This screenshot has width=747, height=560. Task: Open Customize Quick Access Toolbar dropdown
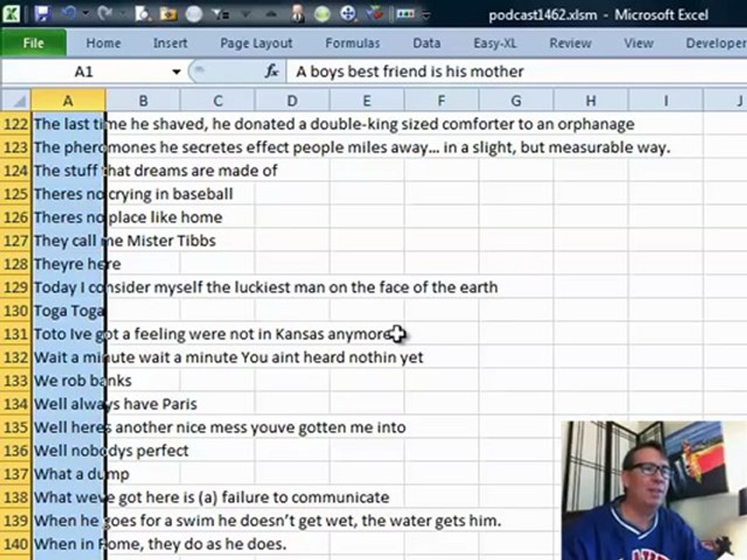click(426, 16)
